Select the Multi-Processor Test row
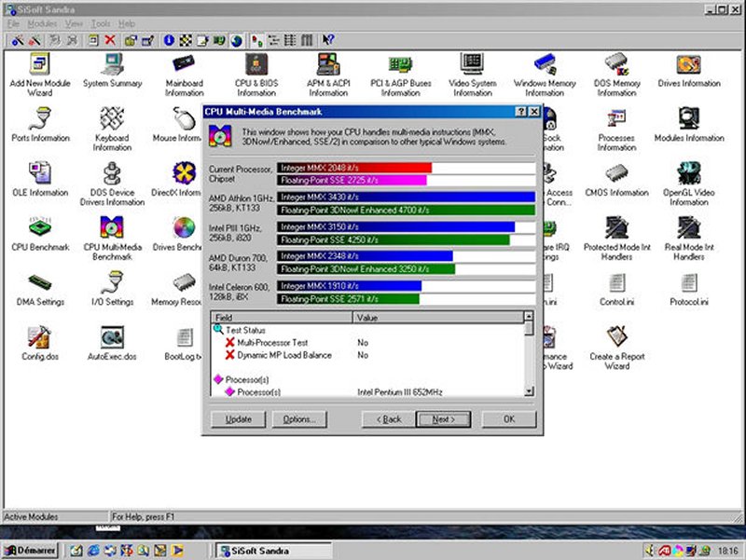The height and width of the screenshot is (560, 746). click(x=367, y=342)
